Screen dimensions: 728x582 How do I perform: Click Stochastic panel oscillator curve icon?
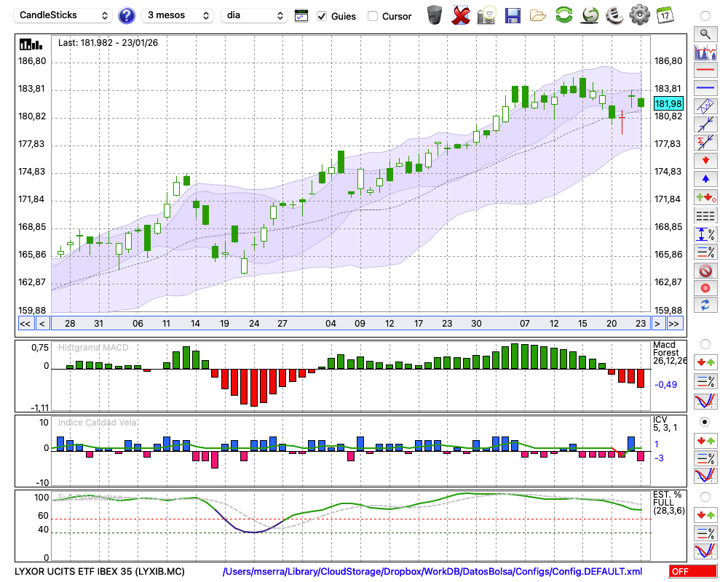pos(705,551)
